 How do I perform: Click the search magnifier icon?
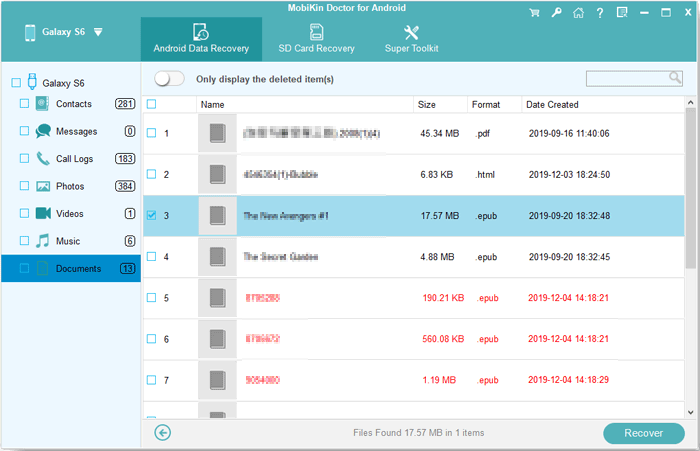pyautogui.click(x=675, y=78)
